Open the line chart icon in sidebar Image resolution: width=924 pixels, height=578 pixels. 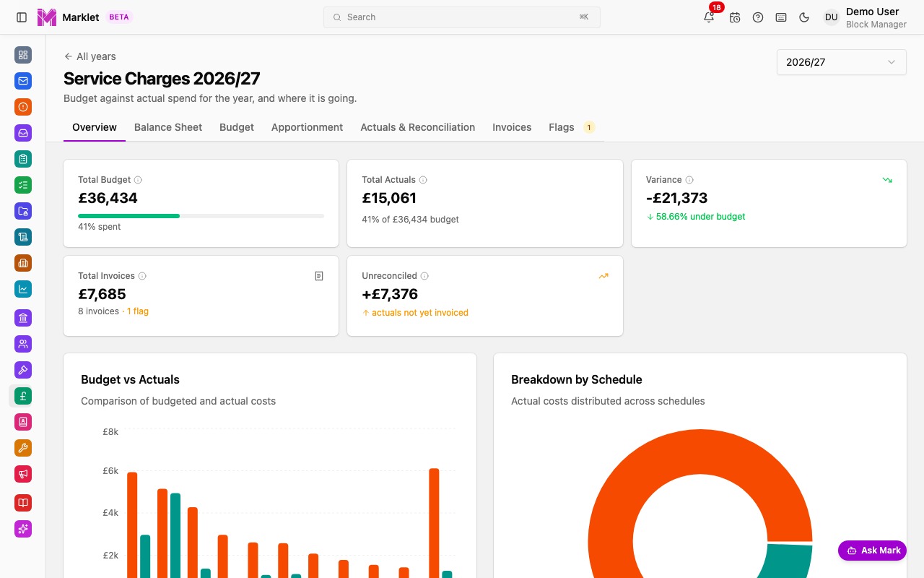(23, 289)
